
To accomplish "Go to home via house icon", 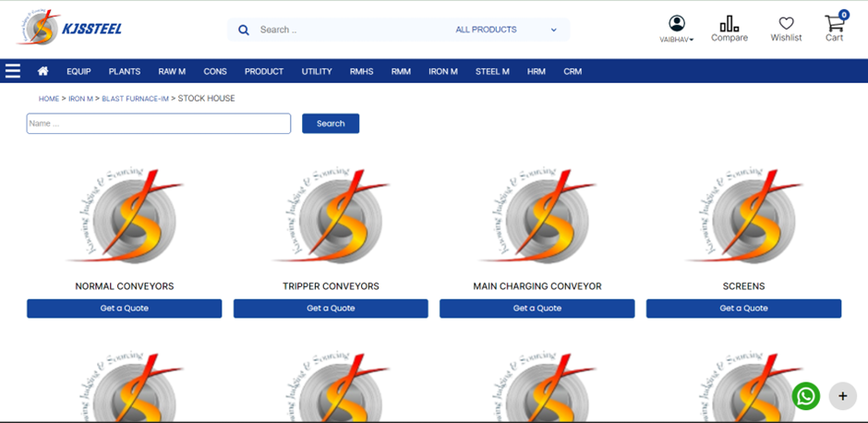I will (x=42, y=71).
